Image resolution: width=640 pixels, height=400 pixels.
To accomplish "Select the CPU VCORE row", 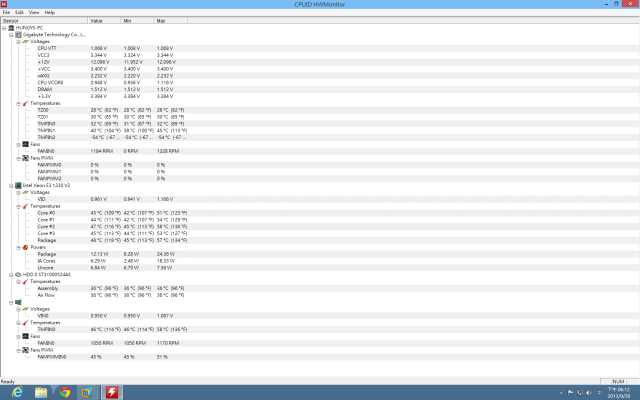I will pyautogui.click(x=112, y=82).
